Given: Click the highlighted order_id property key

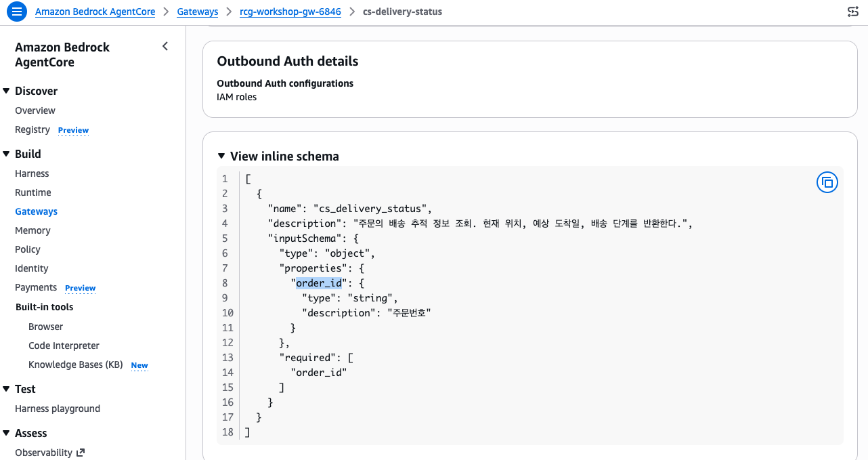Looking at the screenshot, I should [x=319, y=283].
